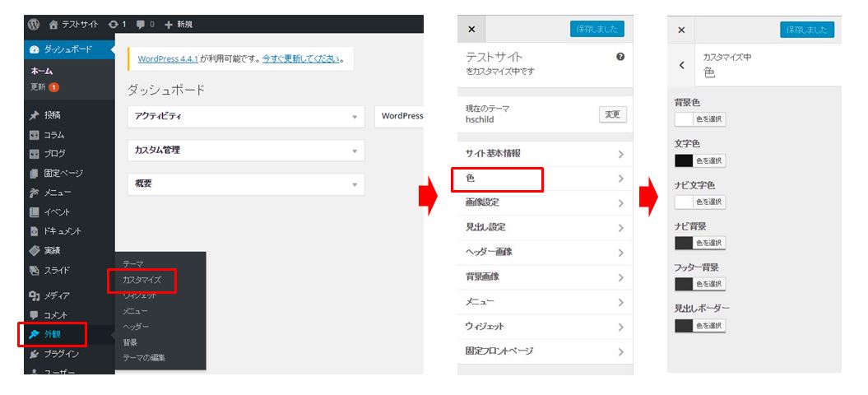Click the WordPress logo in admin bar
The height and width of the screenshot is (395, 868).
pos(35,25)
